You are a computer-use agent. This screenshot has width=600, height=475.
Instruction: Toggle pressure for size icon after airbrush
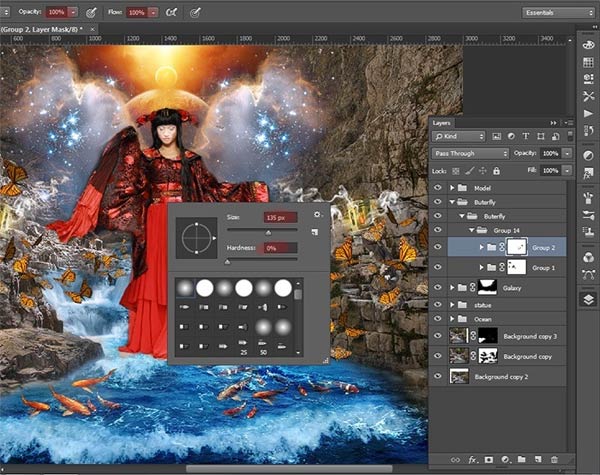click(x=195, y=13)
